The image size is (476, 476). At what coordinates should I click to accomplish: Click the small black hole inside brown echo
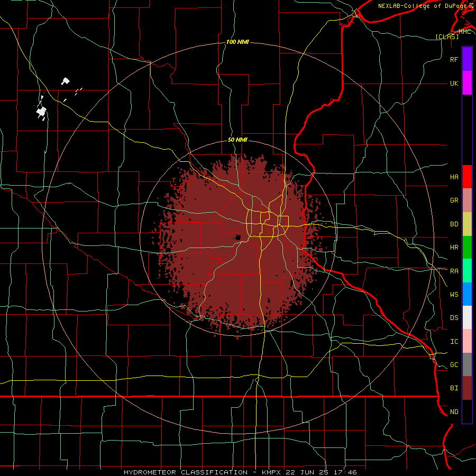(x=239, y=237)
